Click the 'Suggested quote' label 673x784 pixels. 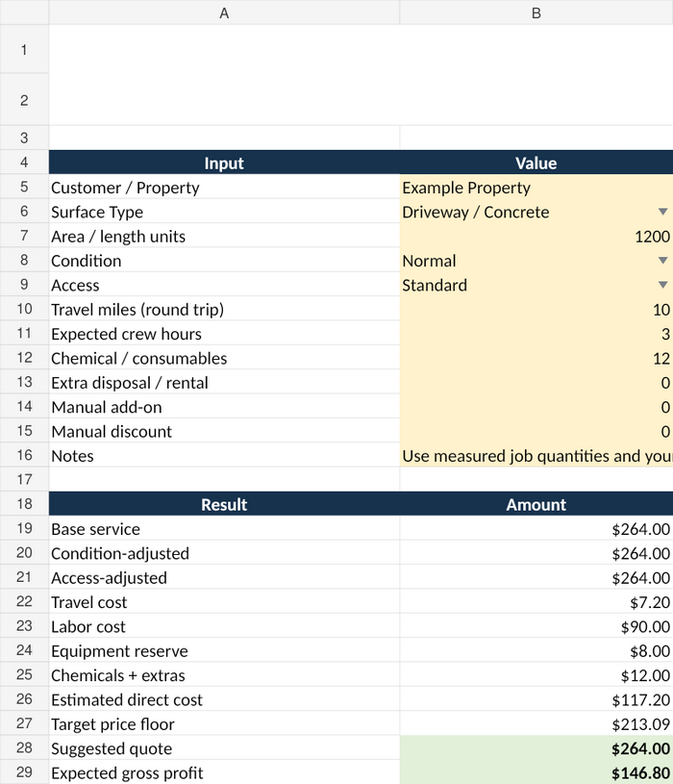pos(112,749)
